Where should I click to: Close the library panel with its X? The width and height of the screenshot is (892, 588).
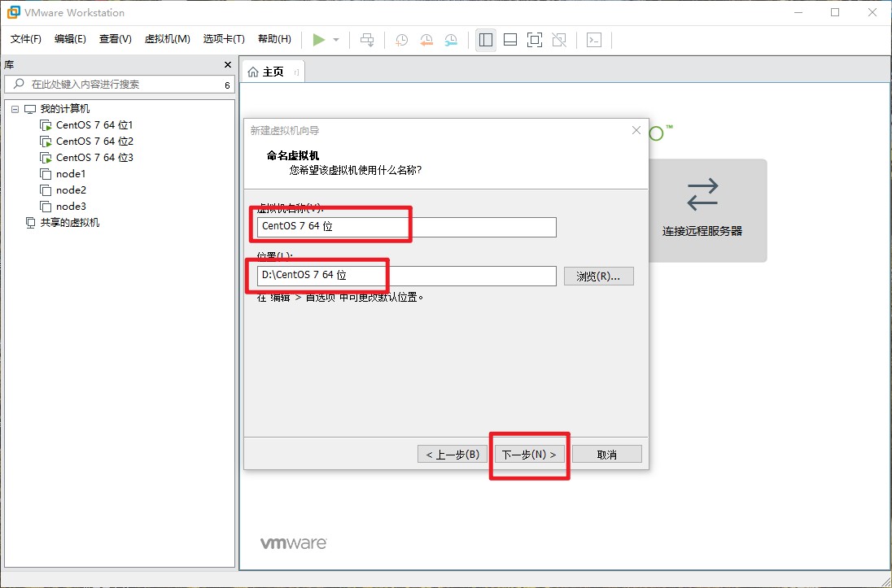point(228,65)
